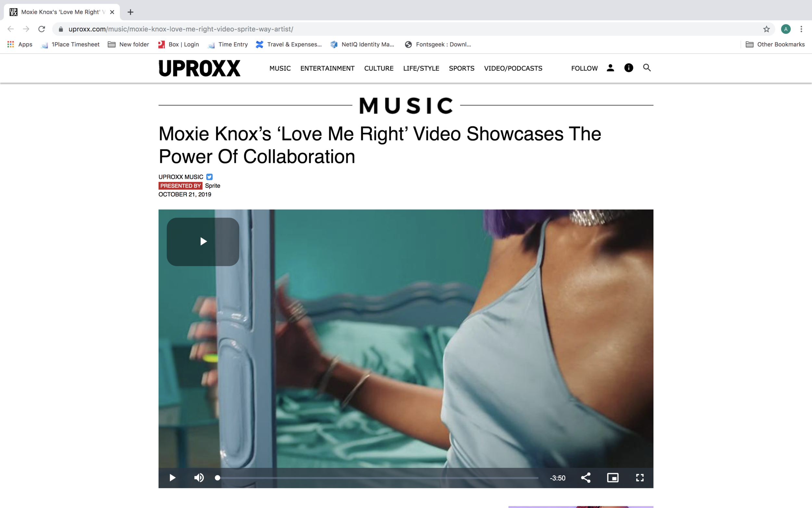Click the browser forward arrow
812x508 pixels.
click(x=26, y=29)
